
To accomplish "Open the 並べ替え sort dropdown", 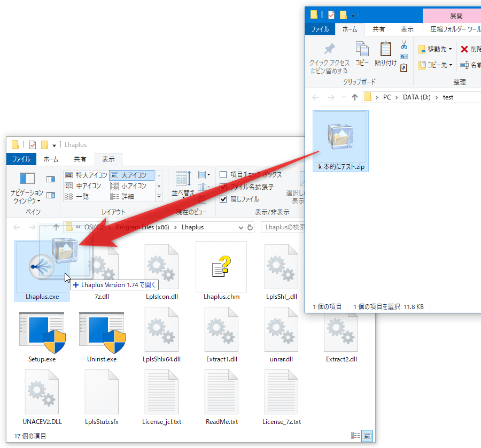I will pyautogui.click(x=183, y=185).
